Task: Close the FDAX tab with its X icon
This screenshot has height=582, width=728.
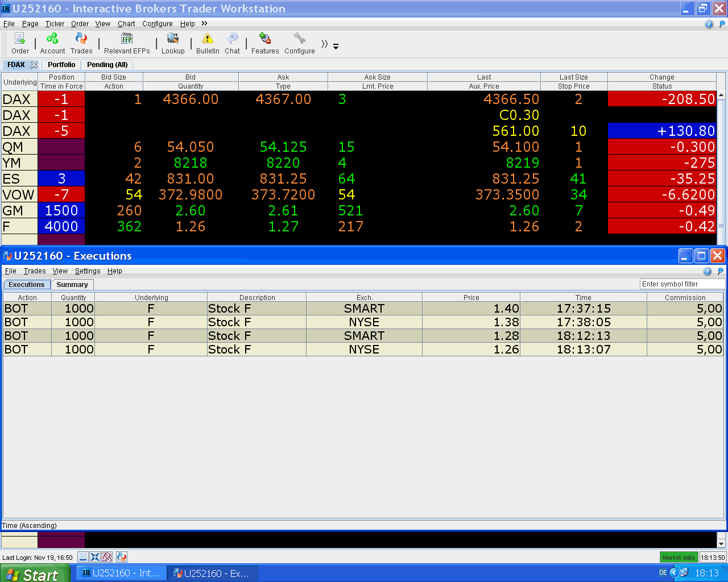Action: pyautogui.click(x=34, y=65)
